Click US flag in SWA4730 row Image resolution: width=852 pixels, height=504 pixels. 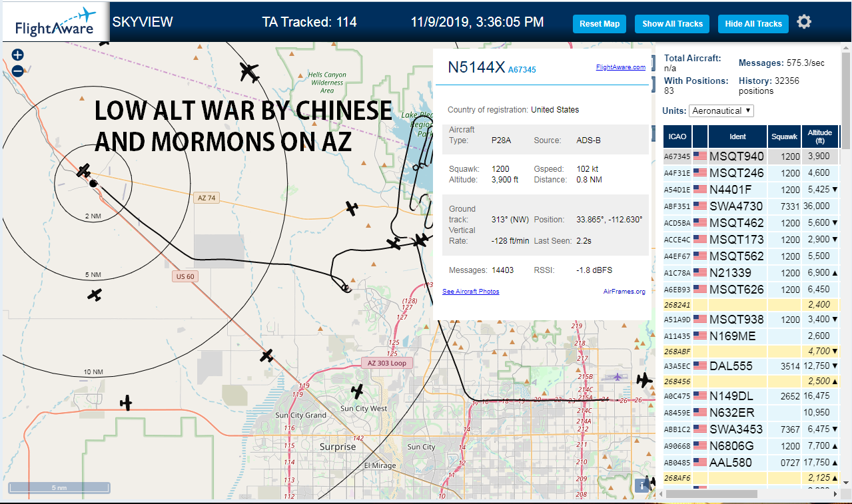[x=700, y=206]
